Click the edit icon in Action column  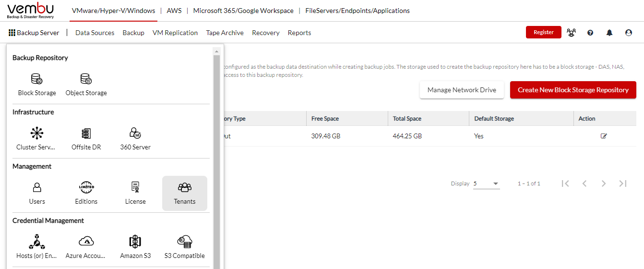(x=604, y=136)
